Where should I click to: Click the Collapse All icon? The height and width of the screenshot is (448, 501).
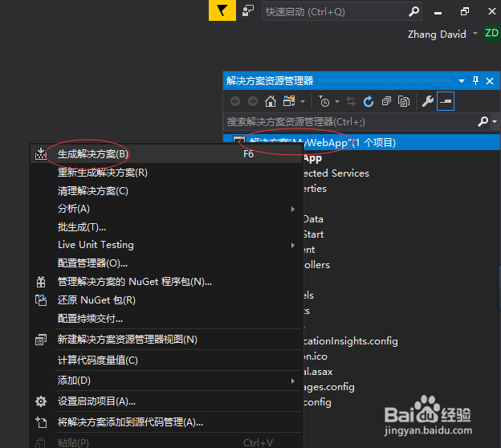click(386, 102)
